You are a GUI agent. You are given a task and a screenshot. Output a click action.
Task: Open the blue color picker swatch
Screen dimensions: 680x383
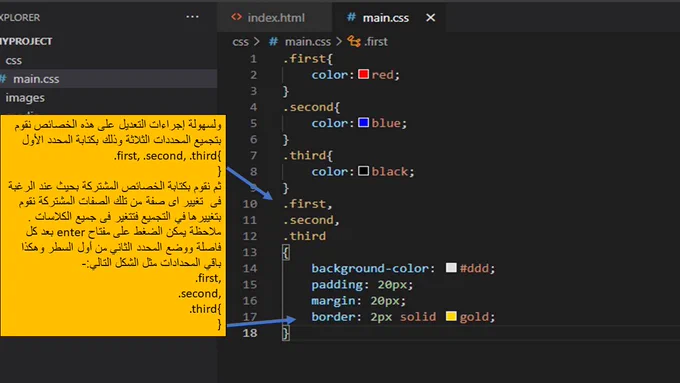[363, 123]
